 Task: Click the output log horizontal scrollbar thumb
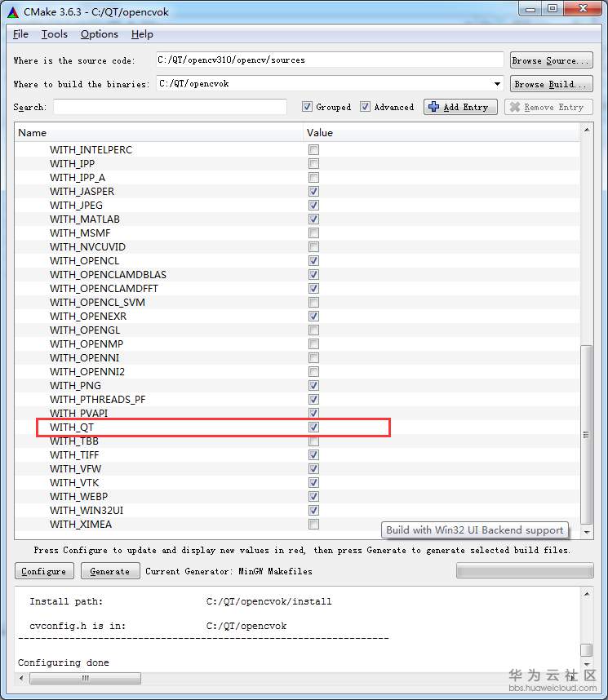tap(85, 678)
